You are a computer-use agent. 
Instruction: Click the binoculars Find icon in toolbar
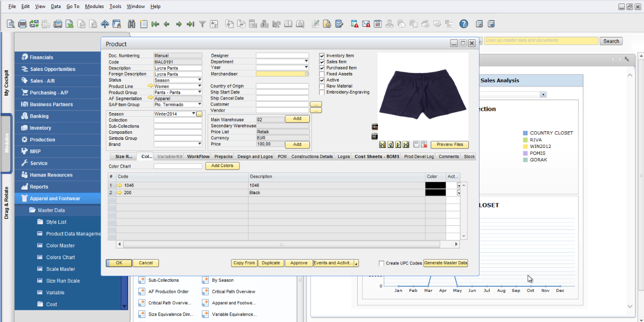[x=131, y=24]
